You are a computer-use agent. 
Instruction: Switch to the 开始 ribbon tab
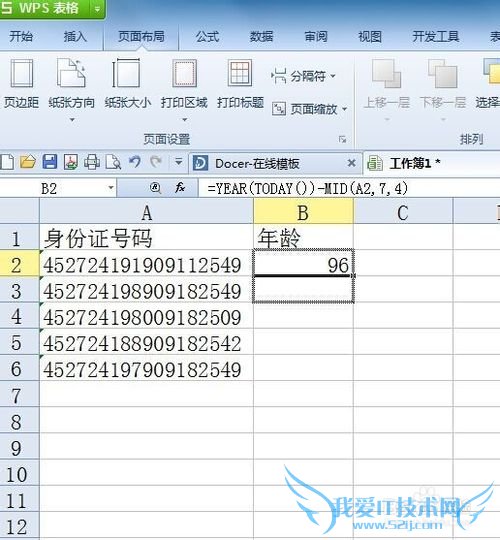(21, 36)
